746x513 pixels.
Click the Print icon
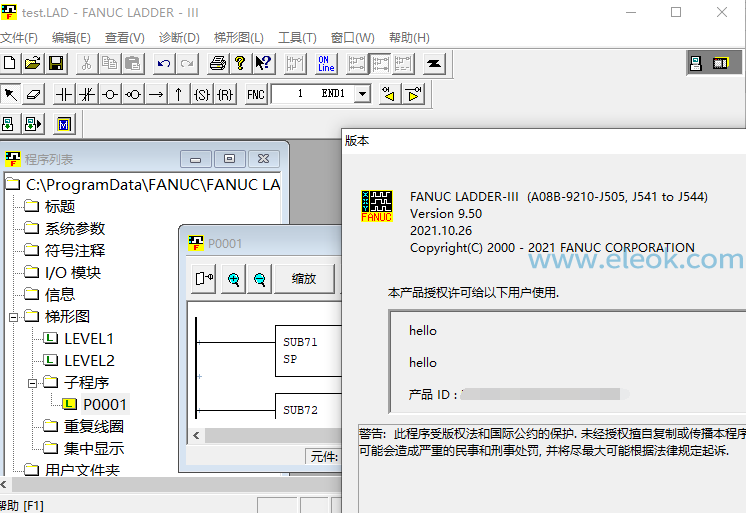click(x=217, y=63)
